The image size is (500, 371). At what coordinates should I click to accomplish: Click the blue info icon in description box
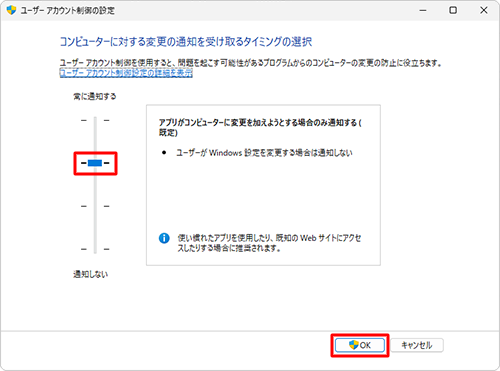164,238
